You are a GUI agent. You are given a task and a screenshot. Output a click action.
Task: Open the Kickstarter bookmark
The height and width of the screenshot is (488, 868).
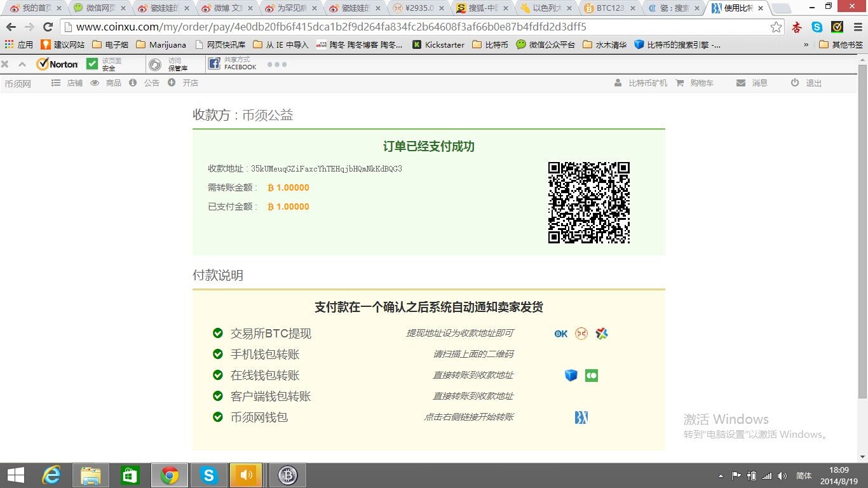click(x=438, y=44)
